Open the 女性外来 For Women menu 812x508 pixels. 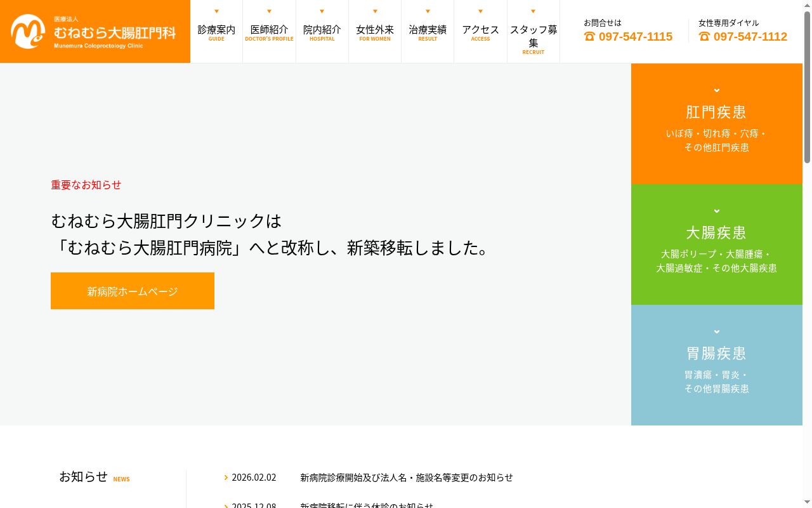click(x=375, y=32)
